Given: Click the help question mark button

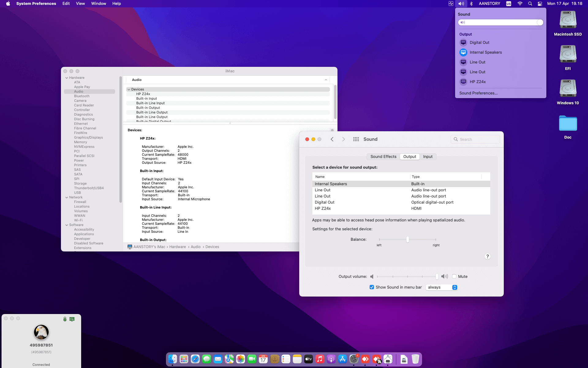Looking at the screenshot, I should (x=488, y=256).
